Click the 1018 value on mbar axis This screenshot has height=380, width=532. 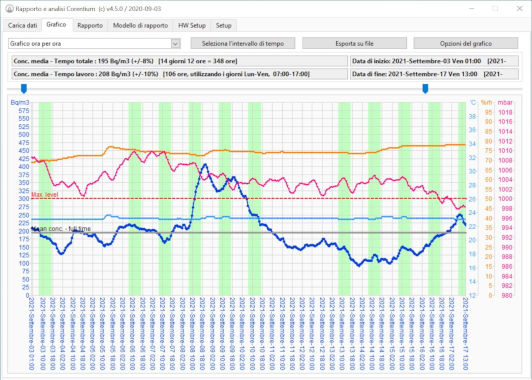(x=505, y=112)
